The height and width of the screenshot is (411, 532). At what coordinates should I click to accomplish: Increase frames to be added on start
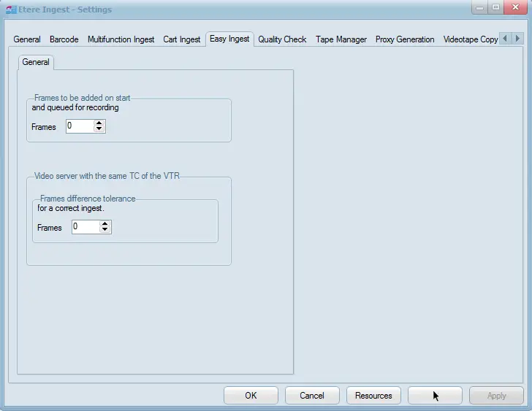100,123
